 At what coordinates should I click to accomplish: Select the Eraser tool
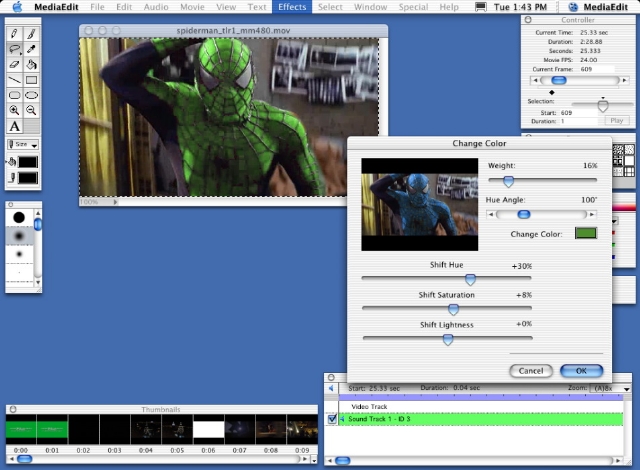coord(14,64)
